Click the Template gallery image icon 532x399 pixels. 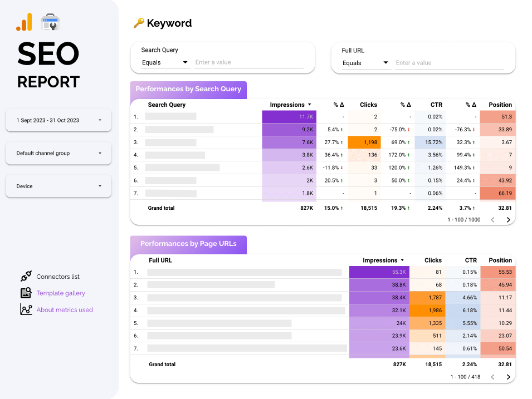[x=26, y=293]
